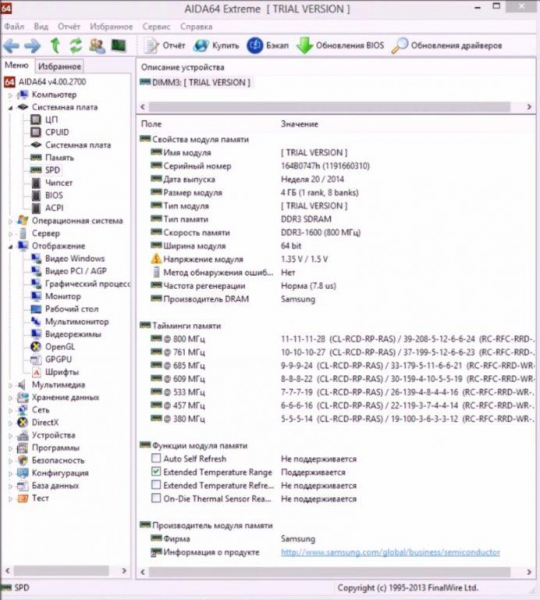Click the Бэкап backup button
540x600 pixels.
point(268,46)
